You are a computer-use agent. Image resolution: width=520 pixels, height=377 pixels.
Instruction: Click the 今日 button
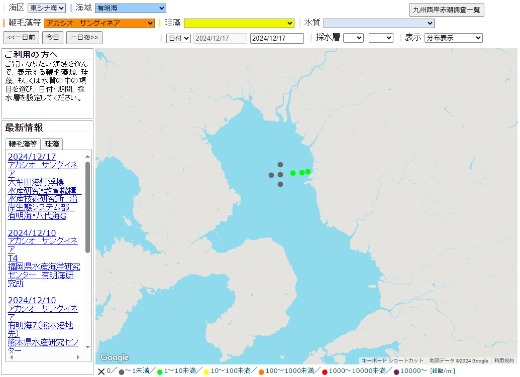pos(53,37)
